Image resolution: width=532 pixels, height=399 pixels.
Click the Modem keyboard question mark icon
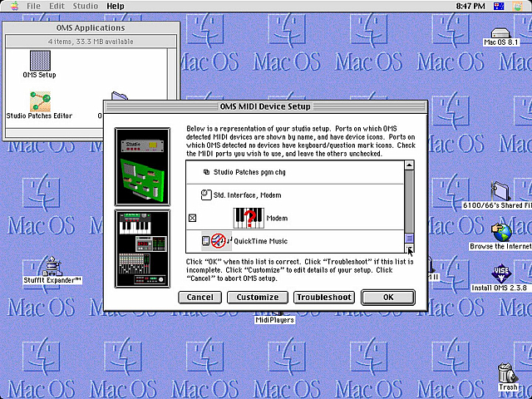click(249, 218)
